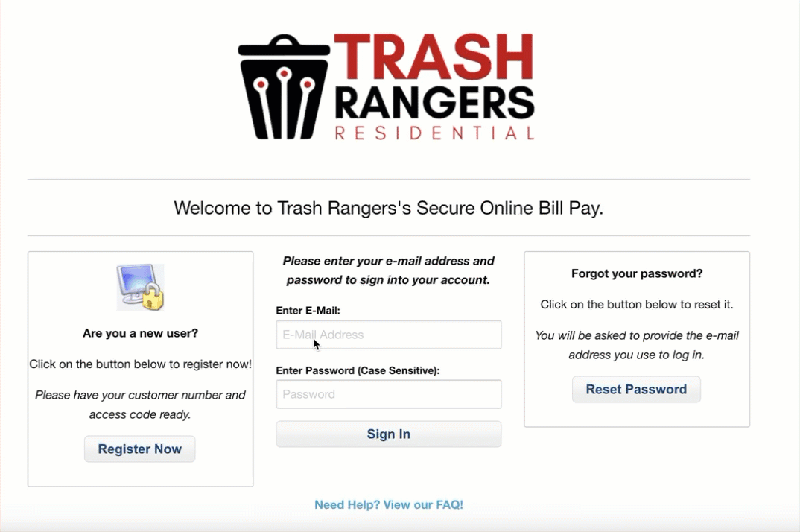This screenshot has height=532, width=800.
Task: Click the trash can logo icon
Action: coord(284,86)
